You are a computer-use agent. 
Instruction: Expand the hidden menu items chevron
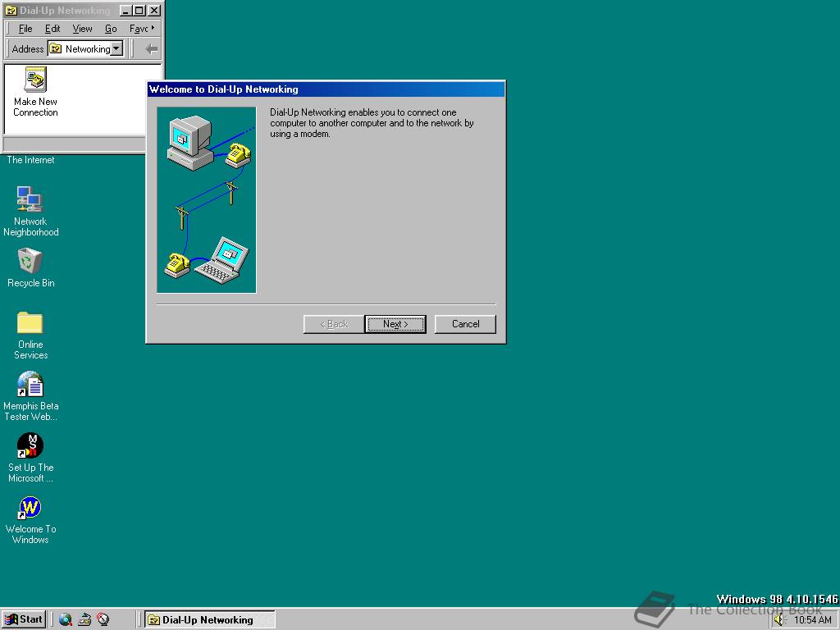[x=153, y=28]
